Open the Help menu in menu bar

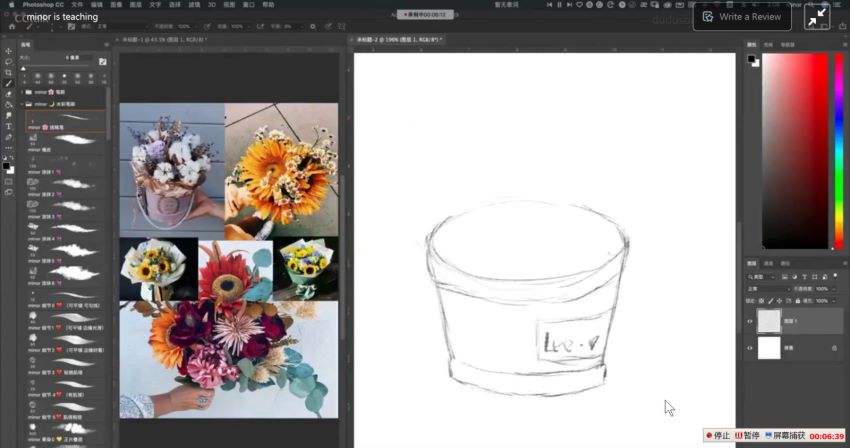[268, 4]
